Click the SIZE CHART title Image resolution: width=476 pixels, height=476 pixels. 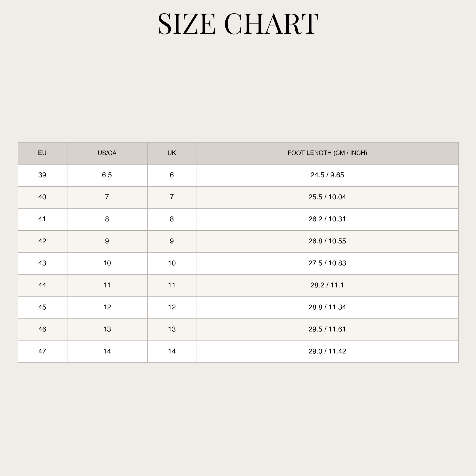tap(238, 24)
